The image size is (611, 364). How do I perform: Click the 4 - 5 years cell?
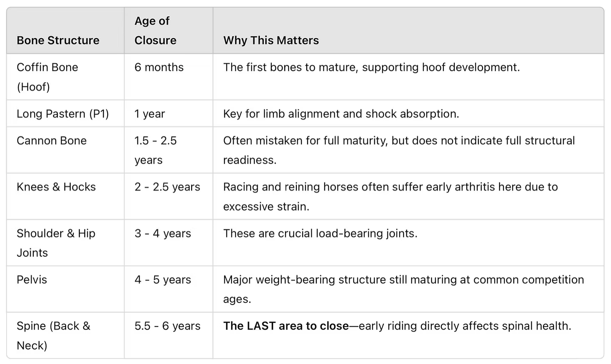(163, 280)
